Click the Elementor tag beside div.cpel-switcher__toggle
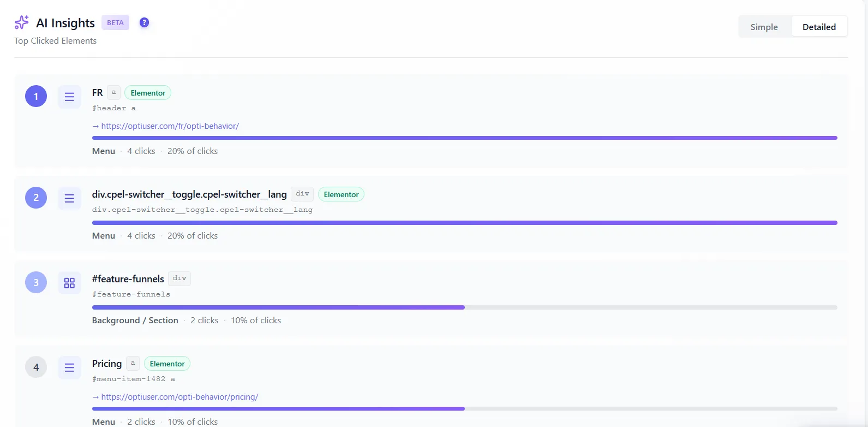 coord(341,194)
